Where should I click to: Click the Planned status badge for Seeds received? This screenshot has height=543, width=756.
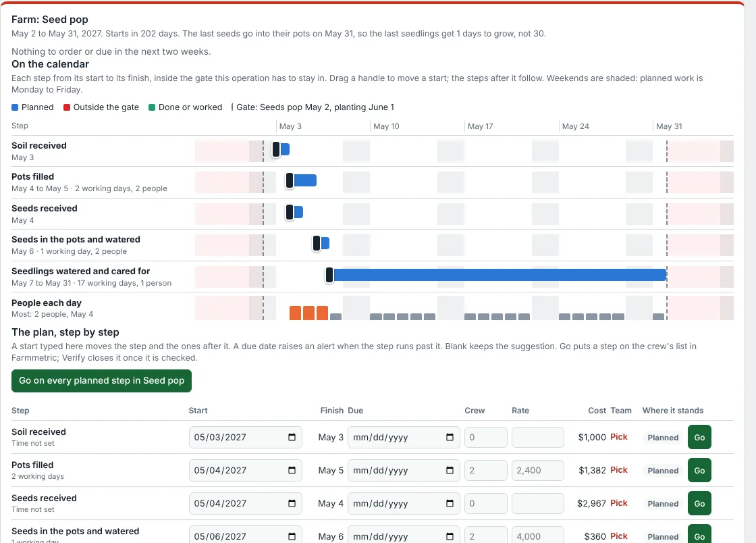[x=663, y=503]
